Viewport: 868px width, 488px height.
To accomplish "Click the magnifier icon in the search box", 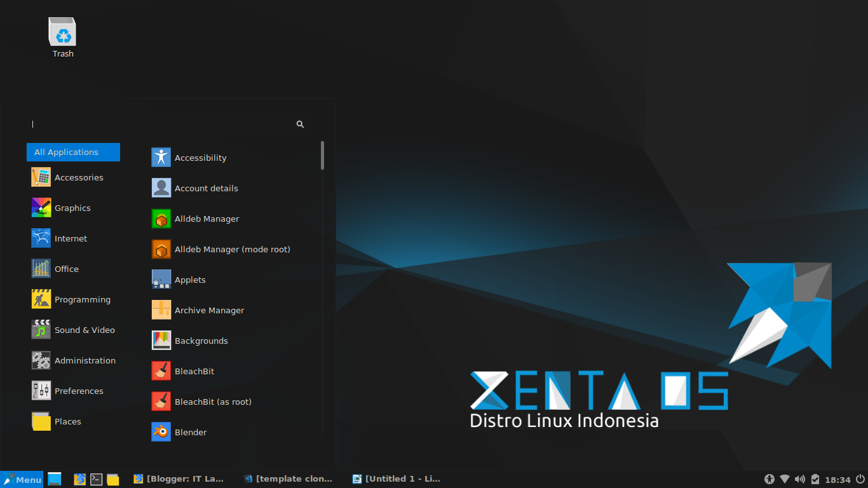I will [301, 125].
